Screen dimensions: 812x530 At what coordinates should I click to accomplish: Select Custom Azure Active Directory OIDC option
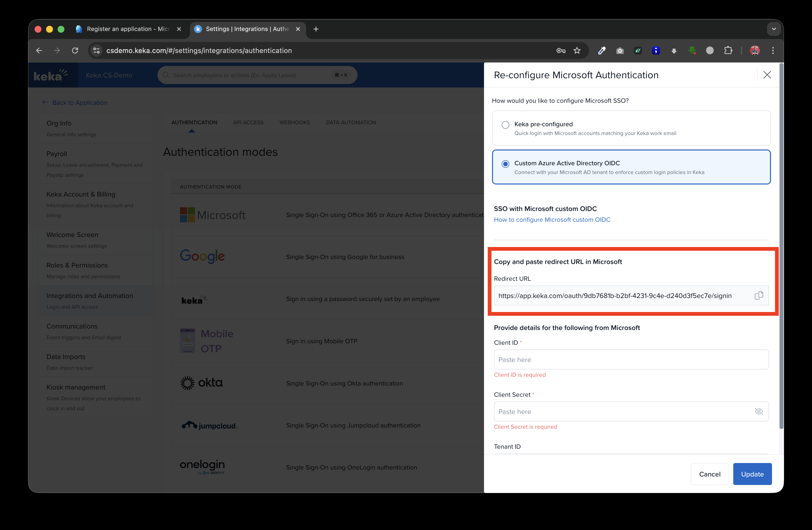(x=505, y=164)
